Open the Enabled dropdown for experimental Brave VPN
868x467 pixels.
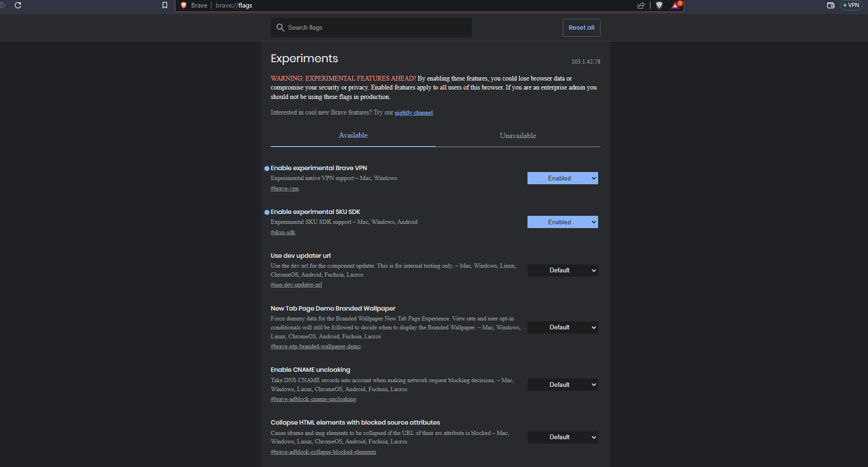(x=562, y=178)
